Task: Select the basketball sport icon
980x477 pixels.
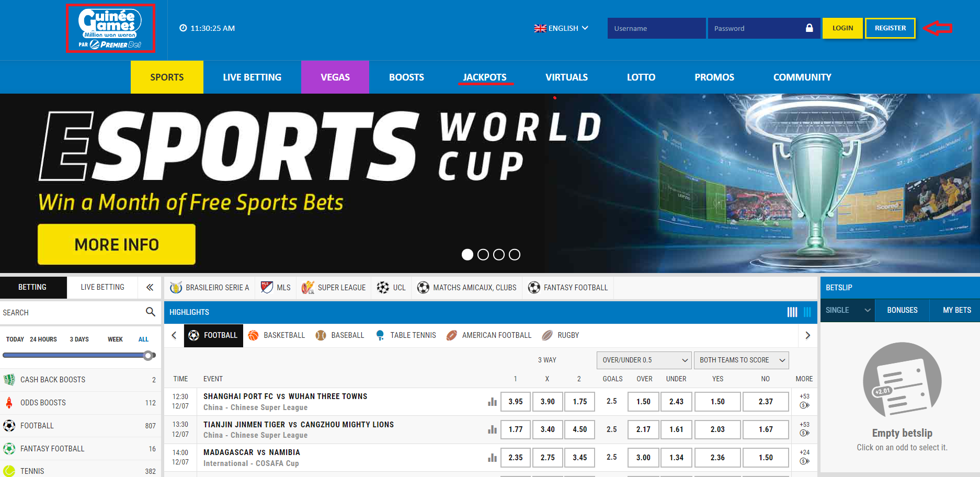Action: pyautogui.click(x=253, y=335)
